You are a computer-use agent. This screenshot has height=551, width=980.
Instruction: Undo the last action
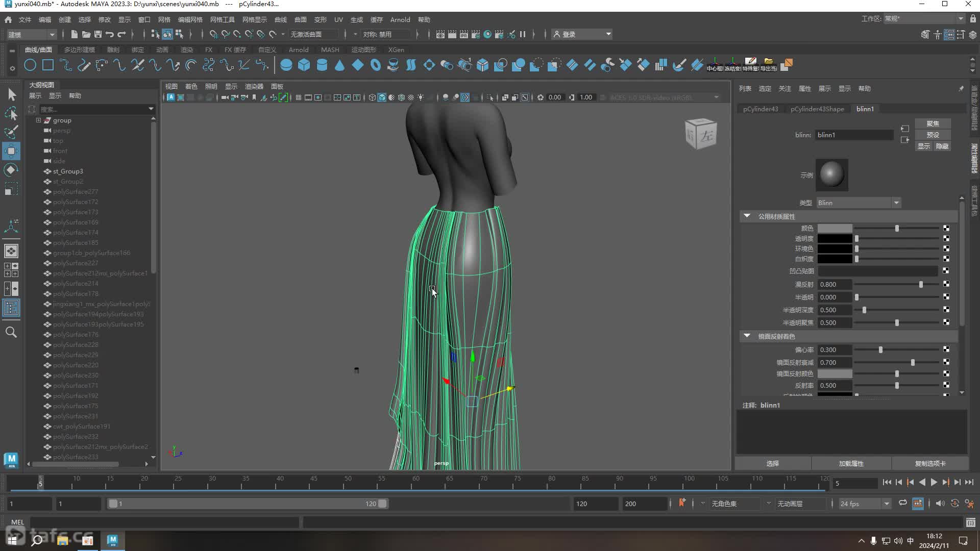pos(110,34)
